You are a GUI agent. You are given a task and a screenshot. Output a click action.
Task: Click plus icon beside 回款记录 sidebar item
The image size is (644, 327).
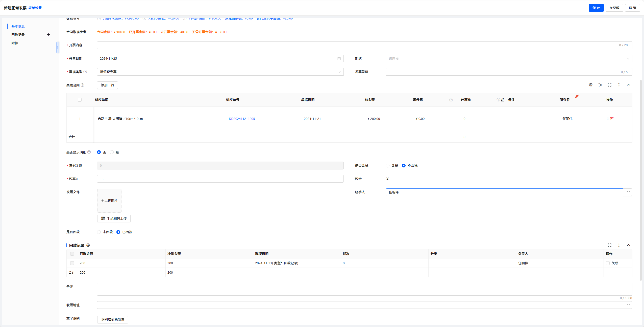coord(48,35)
